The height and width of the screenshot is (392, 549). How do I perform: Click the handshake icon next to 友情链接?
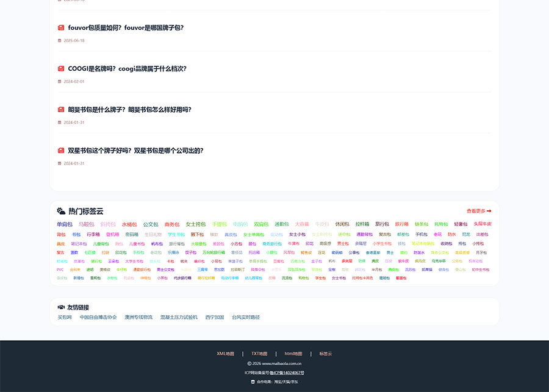tap(61, 307)
